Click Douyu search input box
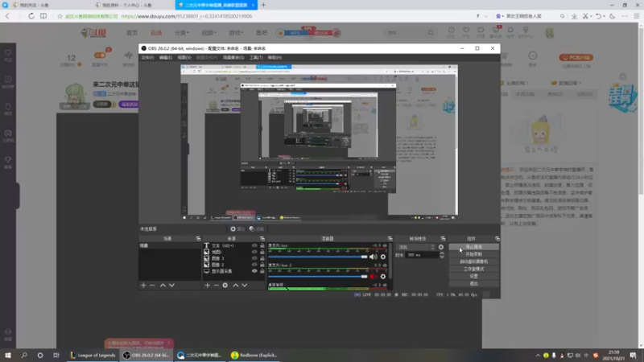644x362 pixels. point(406,33)
